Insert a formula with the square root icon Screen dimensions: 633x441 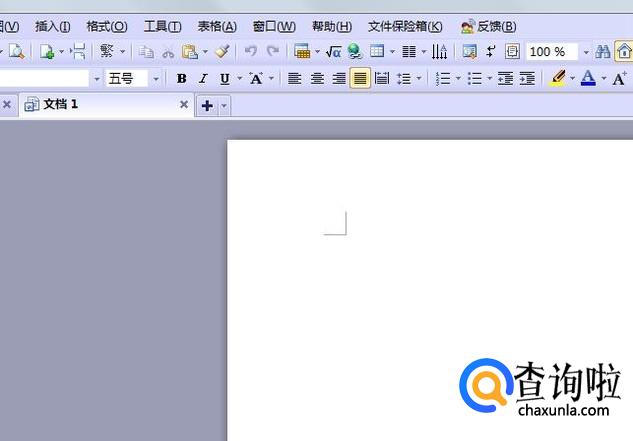333,52
